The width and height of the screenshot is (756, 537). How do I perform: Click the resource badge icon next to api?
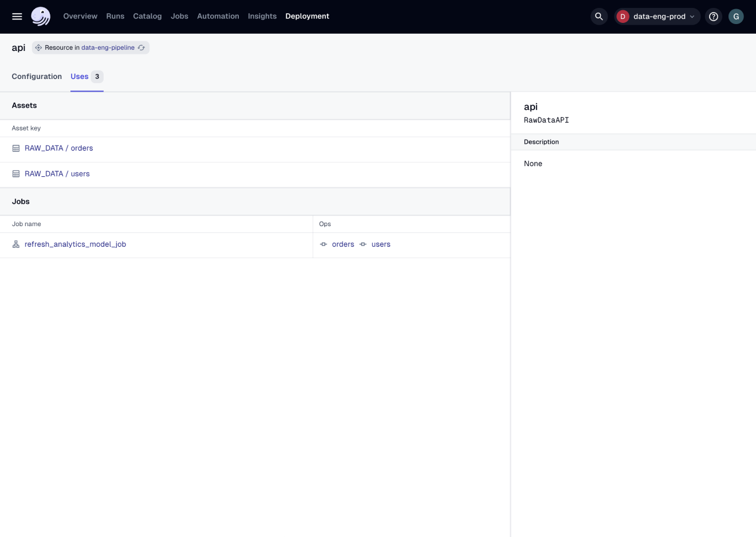click(38, 48)
